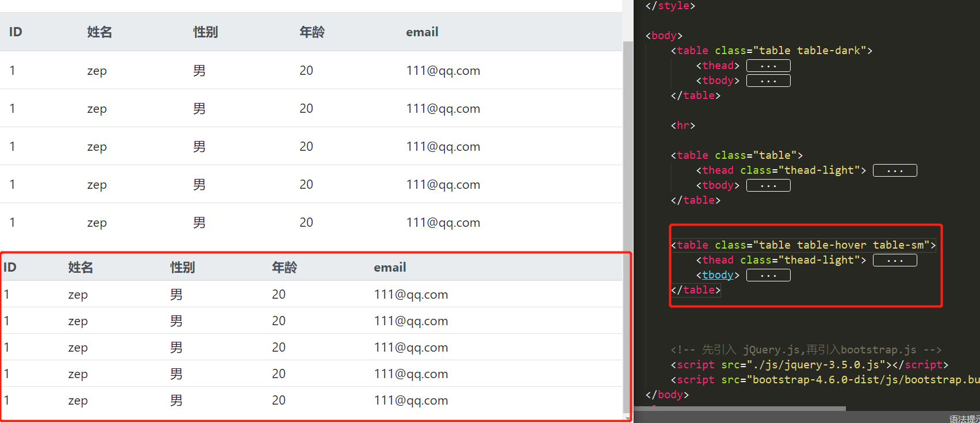Click the bootstrap-4.6.0-dist script line

click(825, 380)
